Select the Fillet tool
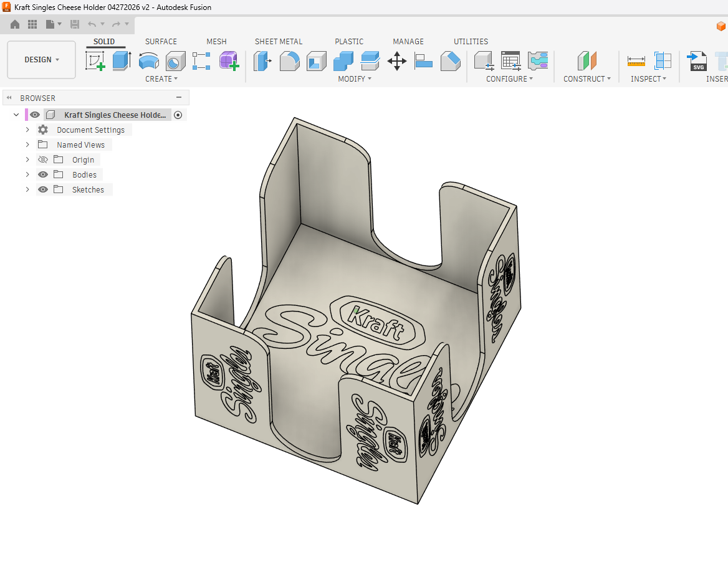Screen dimensions: 728x585 (289, 61)
